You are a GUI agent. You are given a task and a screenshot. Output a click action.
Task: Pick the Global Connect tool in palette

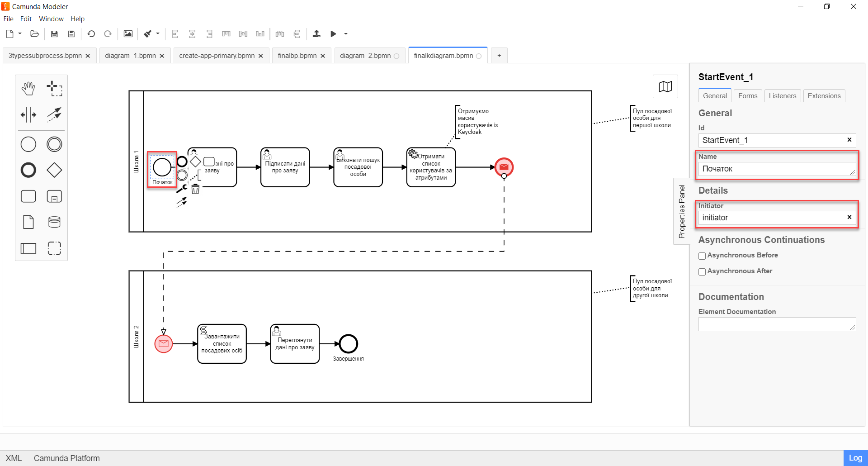(54, 115)
